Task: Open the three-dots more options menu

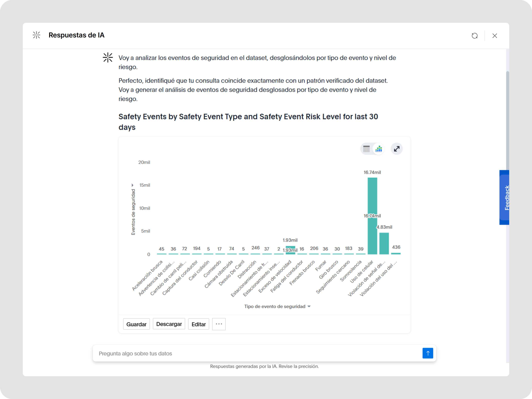Action: coord(219,324)
